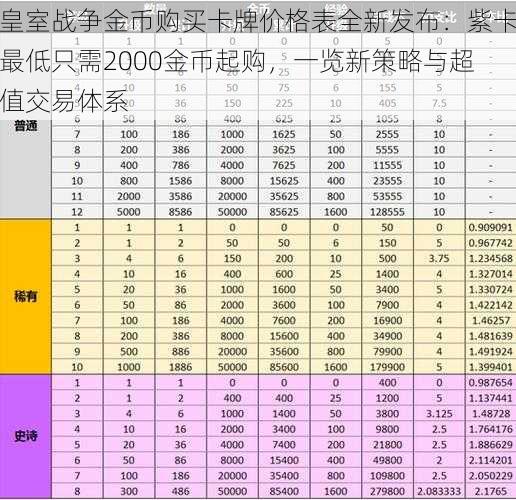Select the value 21800
516x500 pixels.
[x=387, y=444]
